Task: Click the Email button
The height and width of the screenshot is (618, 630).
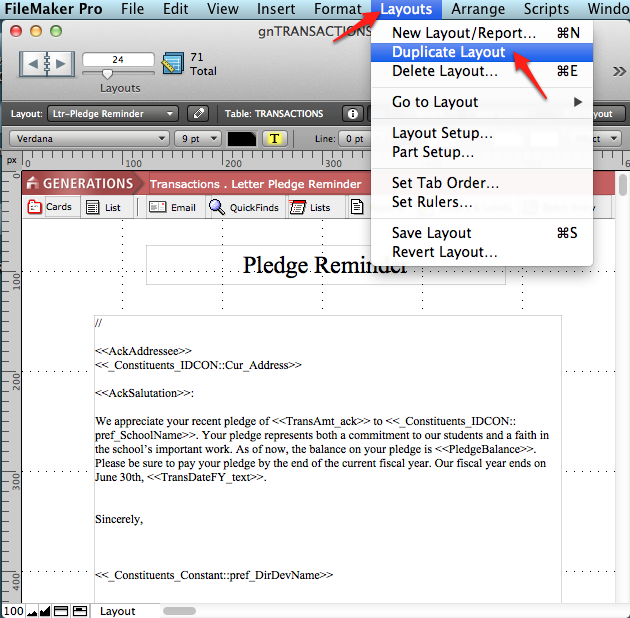Action: (173, 207)
